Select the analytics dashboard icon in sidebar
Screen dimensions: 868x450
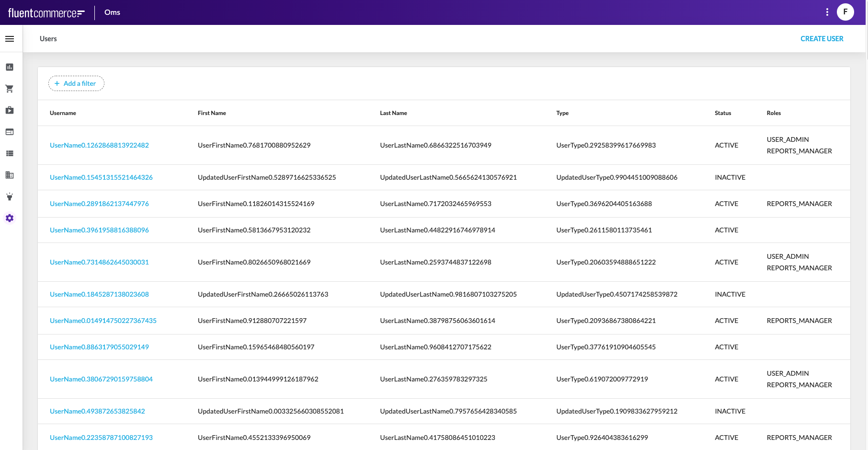[10, 67]
